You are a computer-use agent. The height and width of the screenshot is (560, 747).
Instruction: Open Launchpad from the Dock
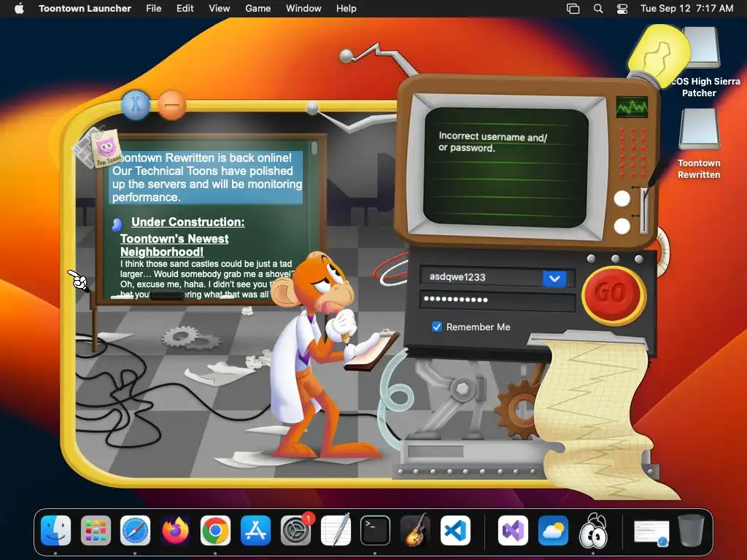(x=96, y=530)
